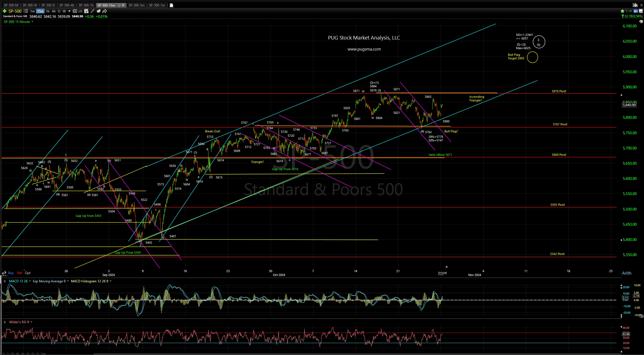Open the calculator/formula icon on the toolbar
Screen dimensions: 644x355
click(x=86, y=11)
